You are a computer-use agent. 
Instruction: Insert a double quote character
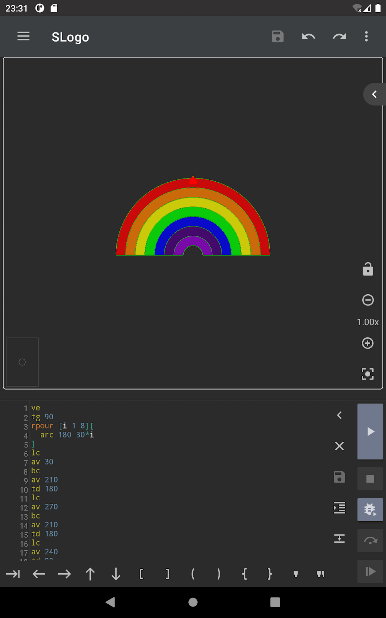321,574
